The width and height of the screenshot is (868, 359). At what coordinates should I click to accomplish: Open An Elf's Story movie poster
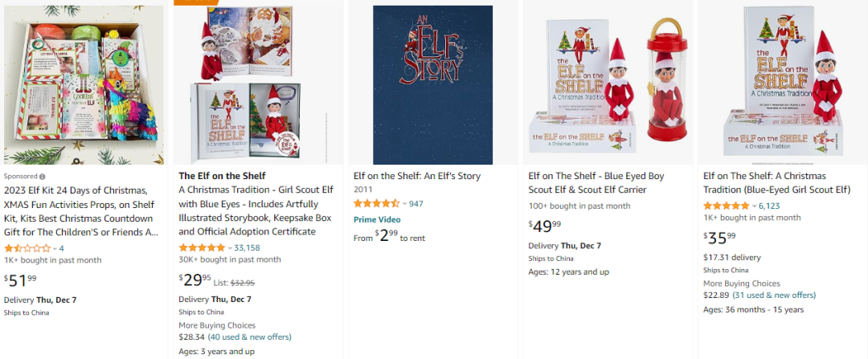(x=432, y=84)
